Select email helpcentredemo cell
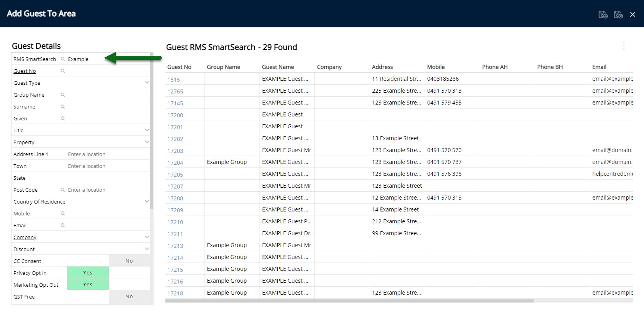This screenshot has width=644, height=316. coord(612,174)
